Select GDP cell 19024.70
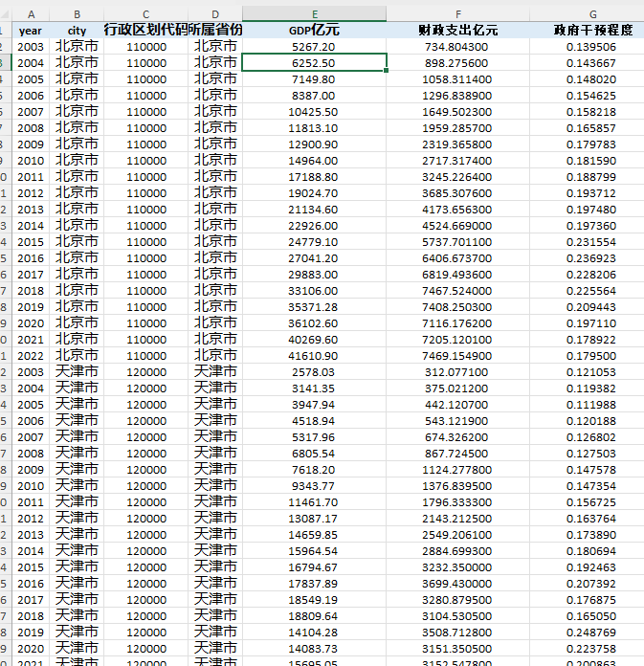644x666 pixels. [x=315, y=193]
